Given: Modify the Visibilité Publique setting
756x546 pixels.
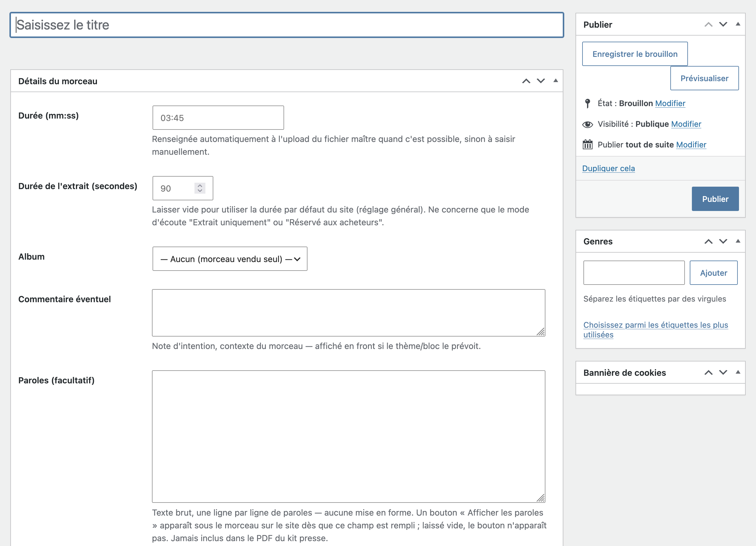Looking at the screenshot, I should point(686,124).
